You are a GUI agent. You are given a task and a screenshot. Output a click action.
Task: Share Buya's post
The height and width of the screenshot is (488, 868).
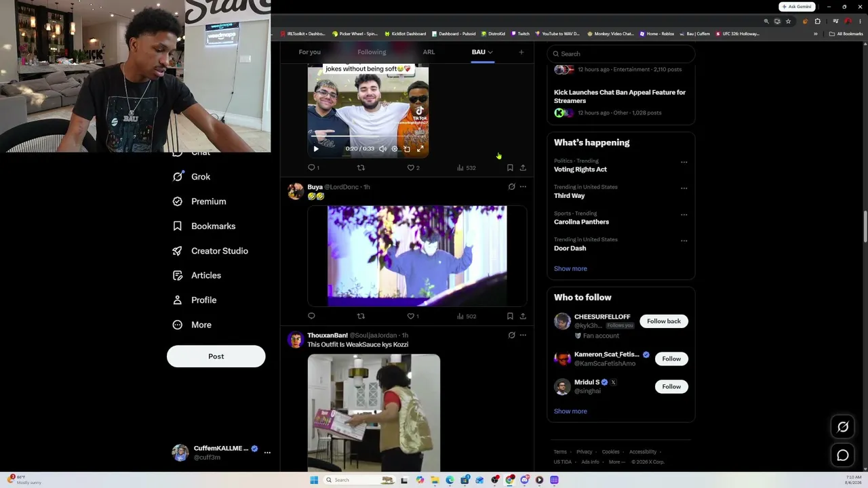click(x=523, y=316)
